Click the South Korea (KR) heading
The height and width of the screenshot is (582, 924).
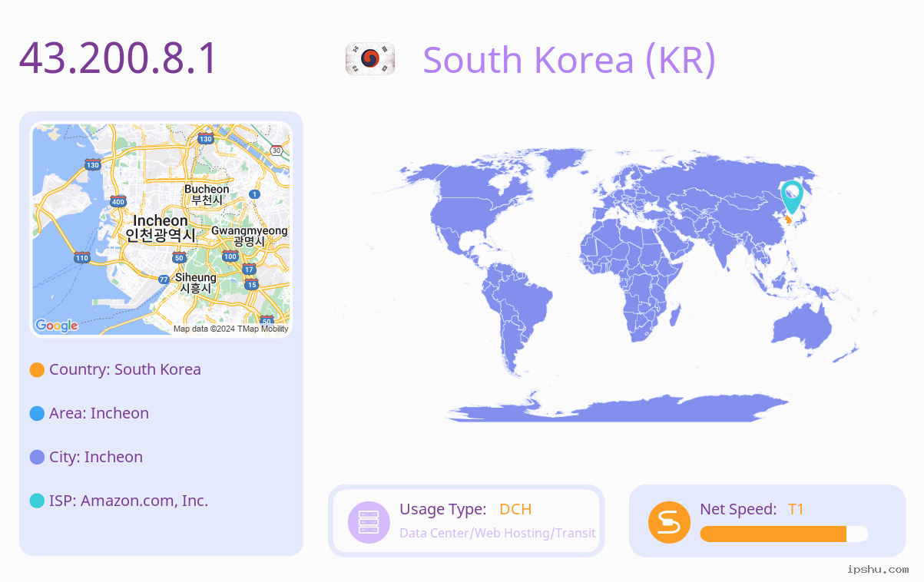pyautogui.click(x=569, y=59)
